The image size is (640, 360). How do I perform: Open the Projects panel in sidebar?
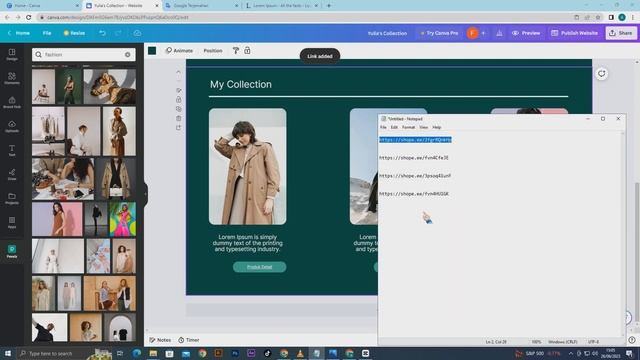[12, 198]
